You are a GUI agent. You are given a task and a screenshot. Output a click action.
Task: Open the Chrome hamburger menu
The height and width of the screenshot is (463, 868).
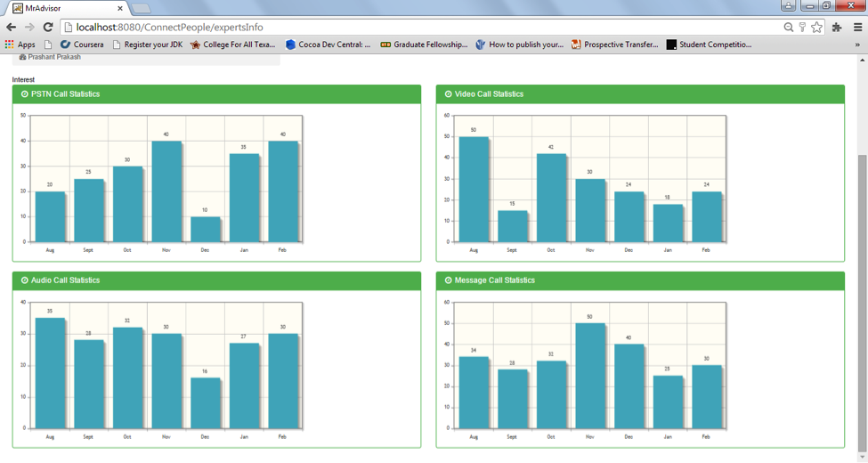[857, 27]
